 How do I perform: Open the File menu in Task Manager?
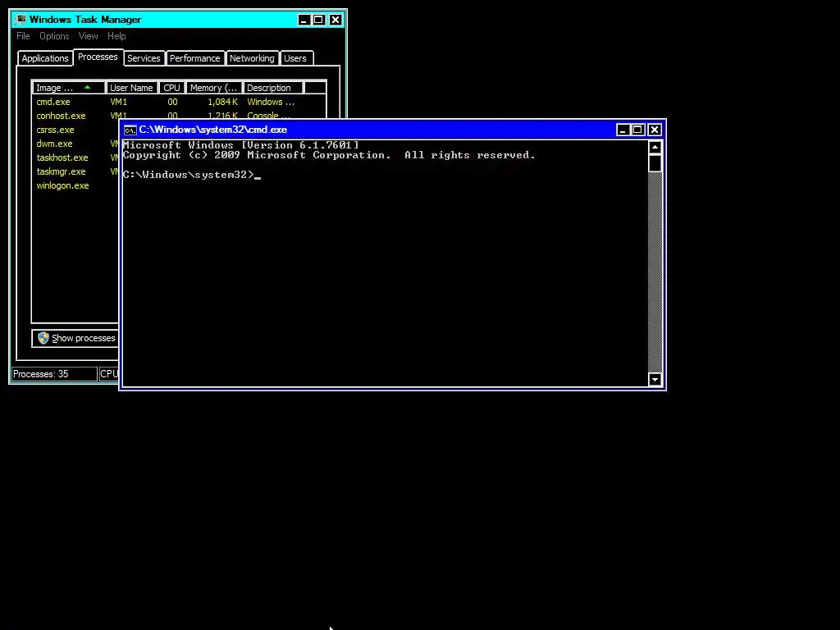click(x=23, y=36)
